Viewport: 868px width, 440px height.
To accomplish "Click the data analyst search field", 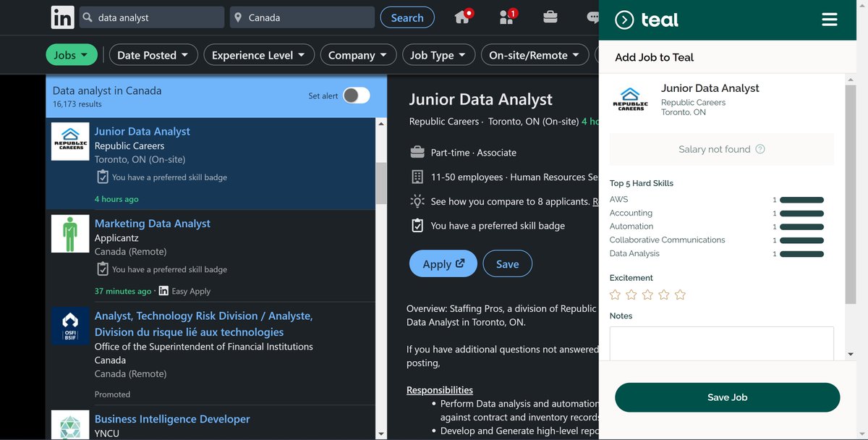I will 150,17.
